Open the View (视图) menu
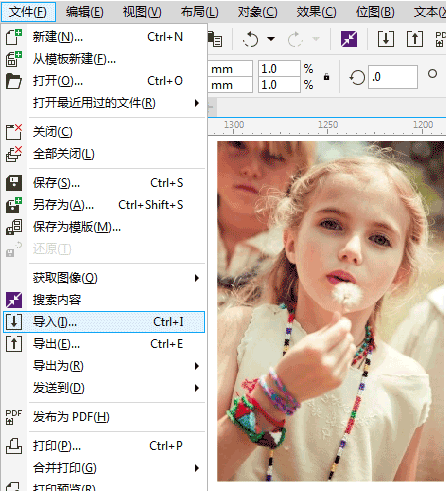The height and width of the screenshot is (491, 446). coord(142,12)
